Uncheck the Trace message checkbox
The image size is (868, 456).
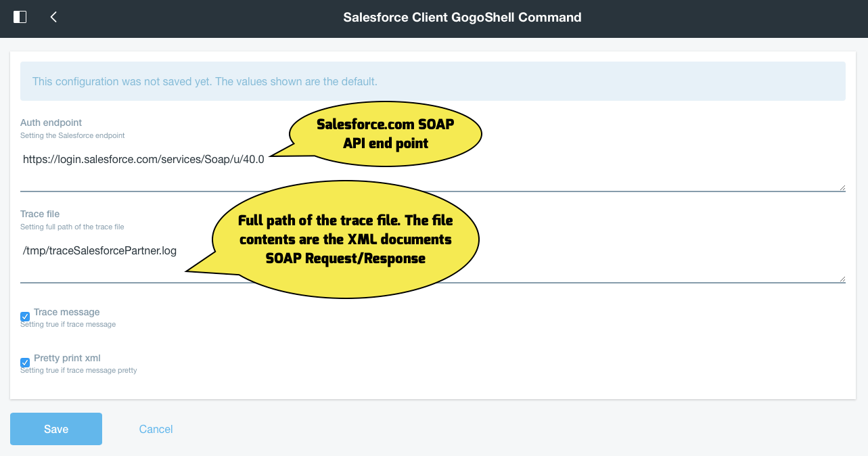[25, 316]
